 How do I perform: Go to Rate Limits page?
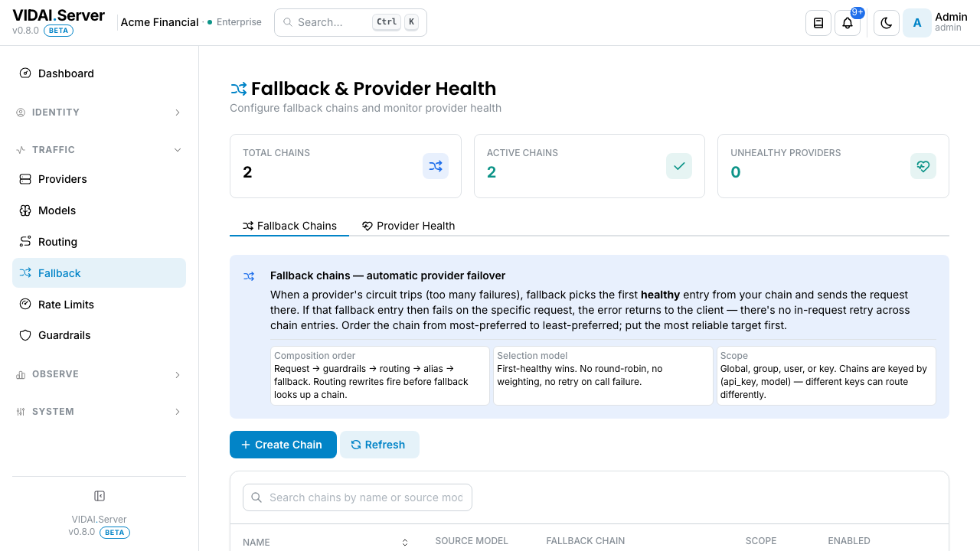(99, 305)
